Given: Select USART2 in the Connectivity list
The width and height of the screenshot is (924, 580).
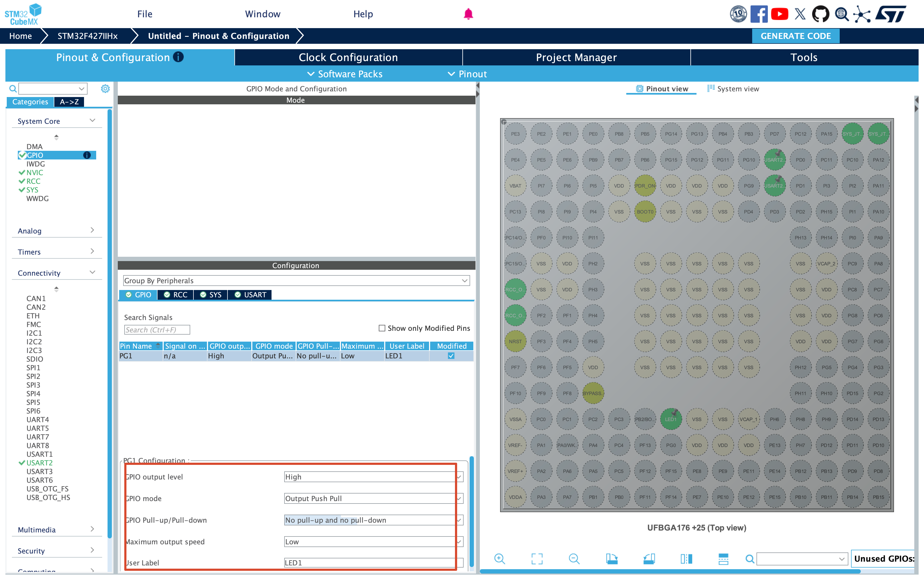Looking at the screenshot, I should point(39,463).
